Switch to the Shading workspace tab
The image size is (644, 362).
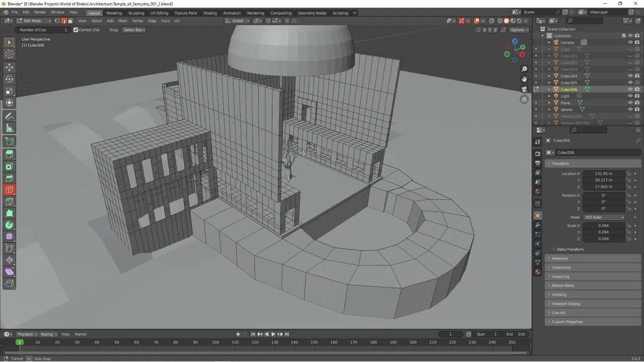tap(210, 13)
